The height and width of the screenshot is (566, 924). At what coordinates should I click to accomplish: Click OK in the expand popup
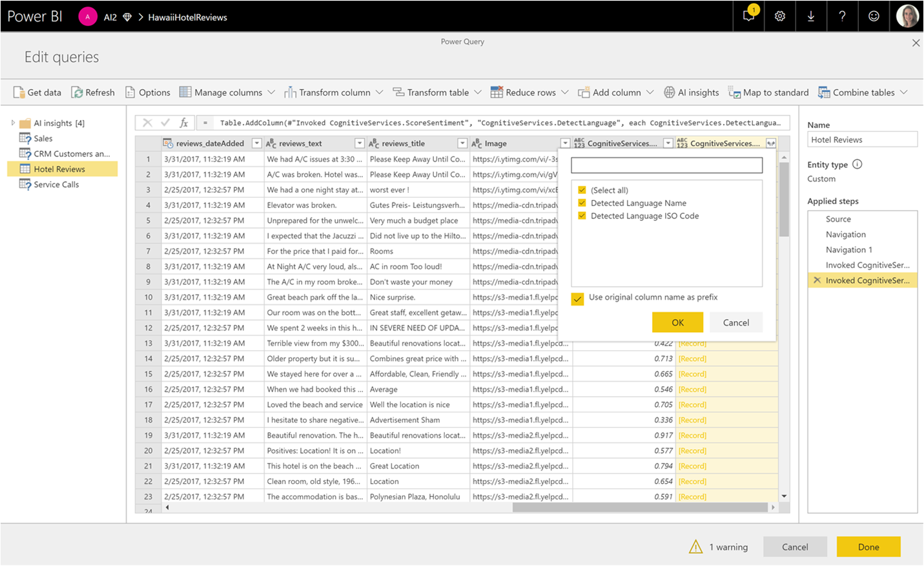tap(678, 322)
